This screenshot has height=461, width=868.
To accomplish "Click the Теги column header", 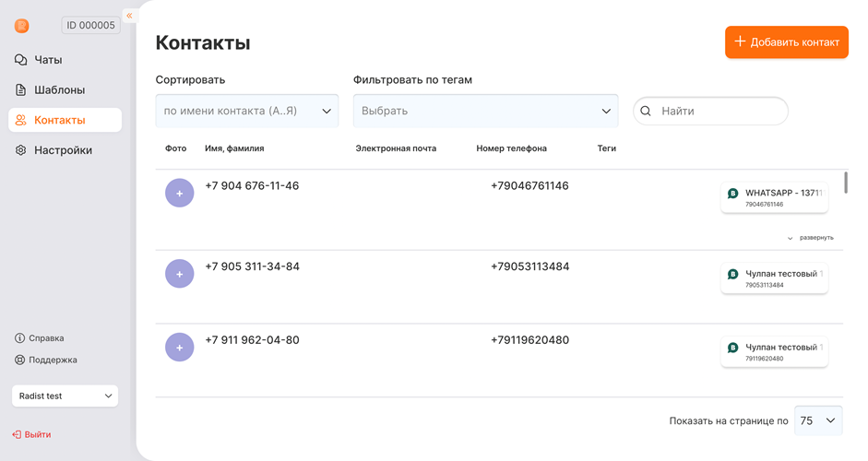I will pyautogui.click(x=607, y=148).
